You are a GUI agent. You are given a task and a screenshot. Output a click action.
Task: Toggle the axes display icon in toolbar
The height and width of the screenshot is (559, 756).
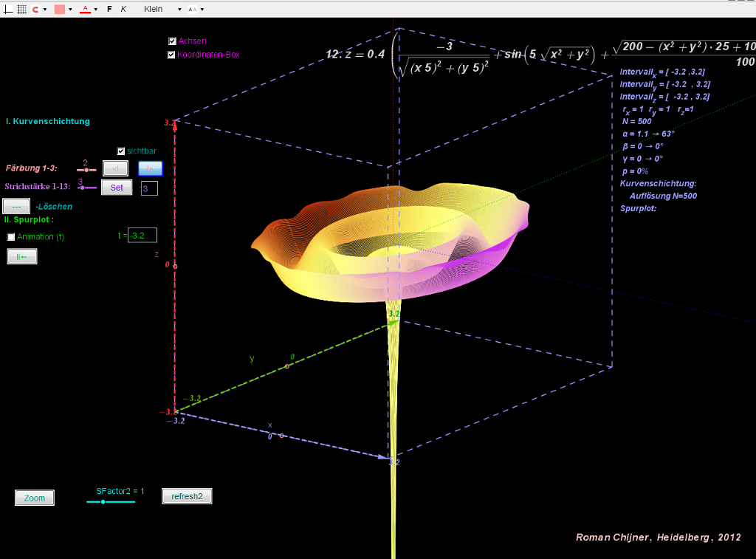point(8,9)
